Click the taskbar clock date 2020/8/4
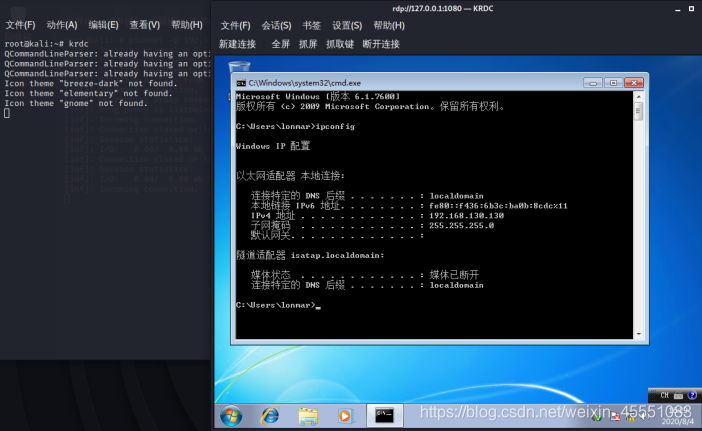Image resolution: width=702 pixels, height=431 pixels. point(677,421)
